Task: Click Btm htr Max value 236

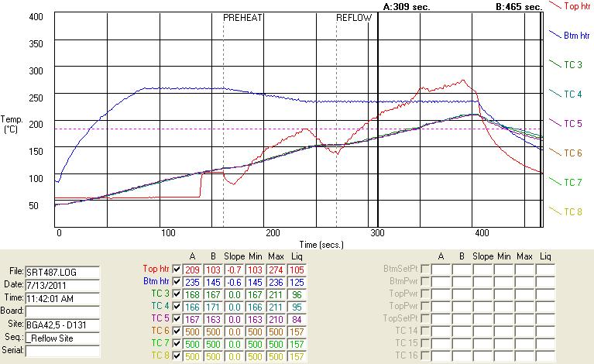Action: (x=276, y=282)
